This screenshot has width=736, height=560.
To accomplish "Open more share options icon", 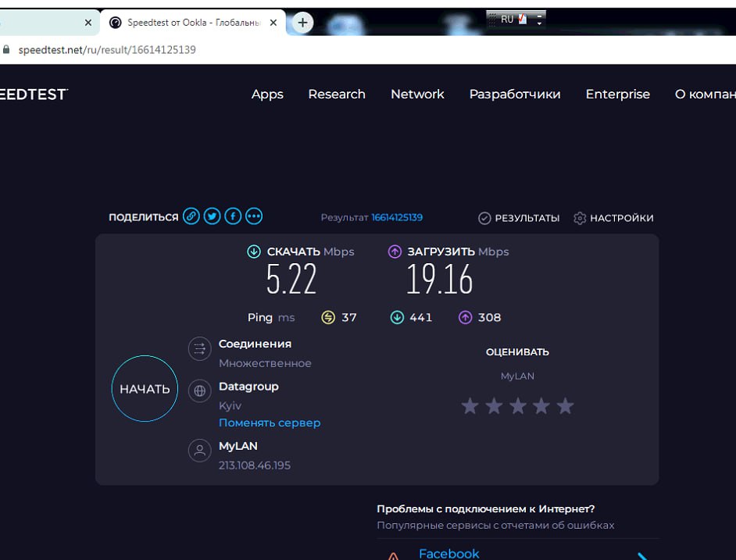I will coord(254,216).
